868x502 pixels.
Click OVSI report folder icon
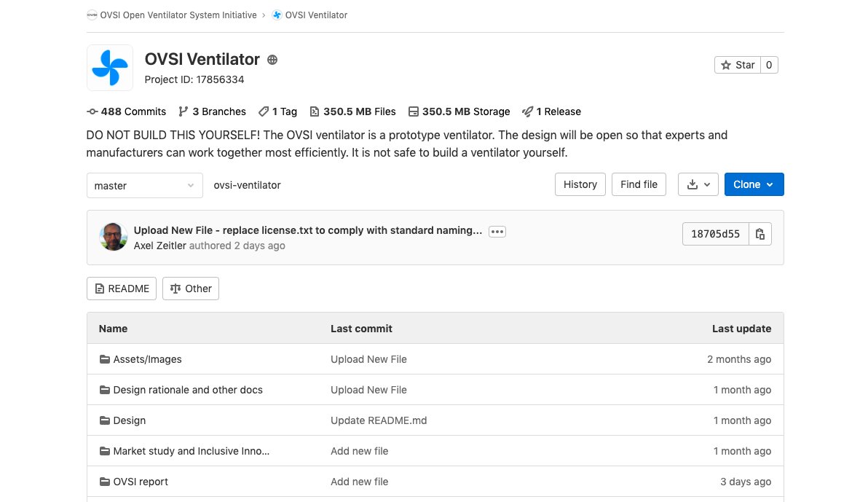click(105, 482)
